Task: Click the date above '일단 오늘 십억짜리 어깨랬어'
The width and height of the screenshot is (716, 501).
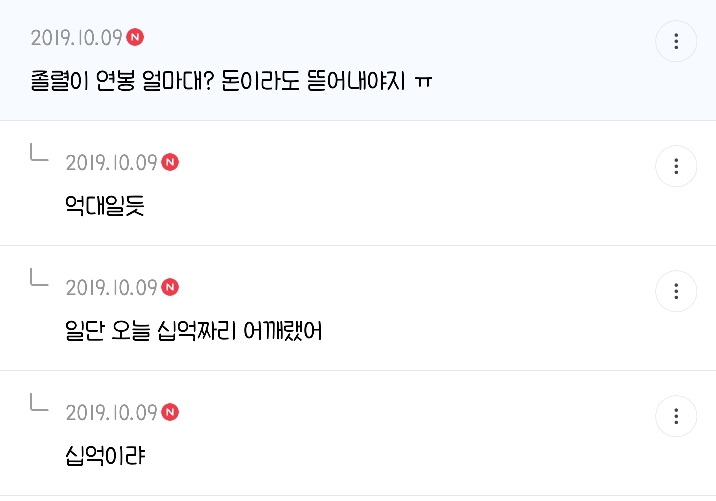Action: pos(111,288)
